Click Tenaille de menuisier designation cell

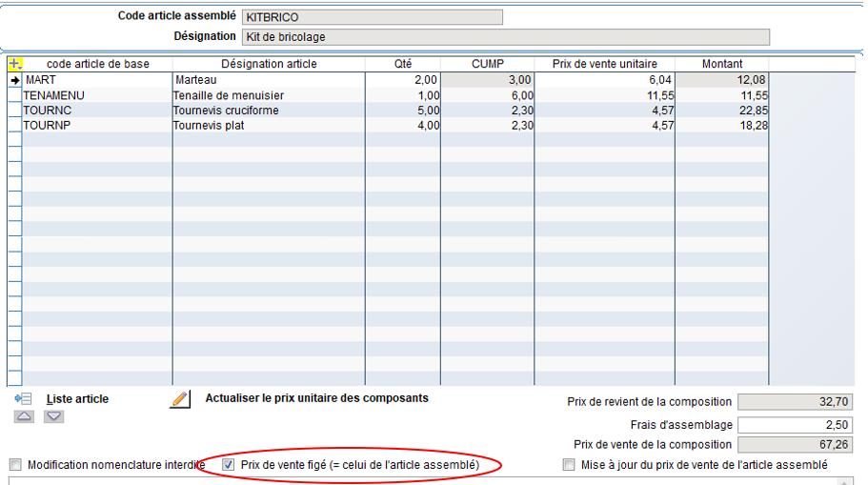[269, 95]
